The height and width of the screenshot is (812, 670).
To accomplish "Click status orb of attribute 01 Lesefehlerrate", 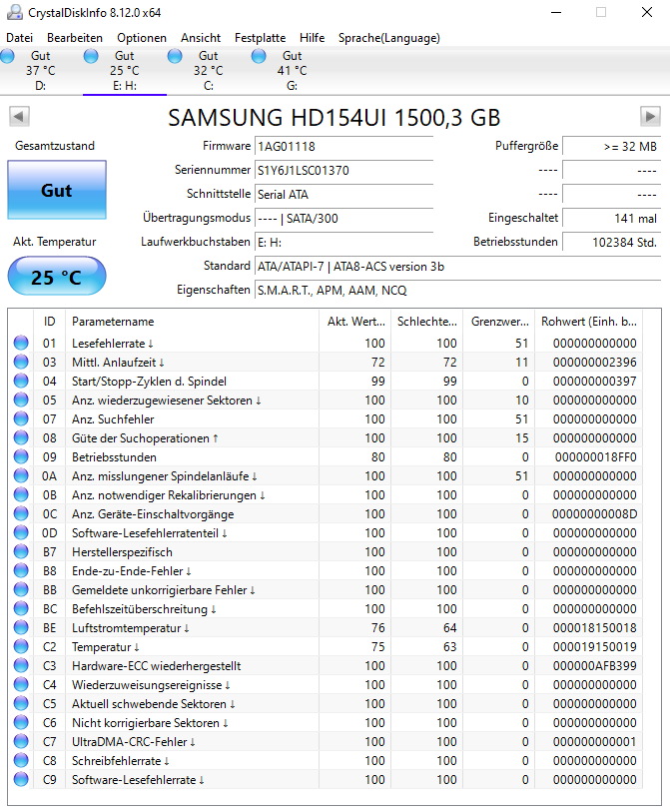I will [x=21, y=343].
